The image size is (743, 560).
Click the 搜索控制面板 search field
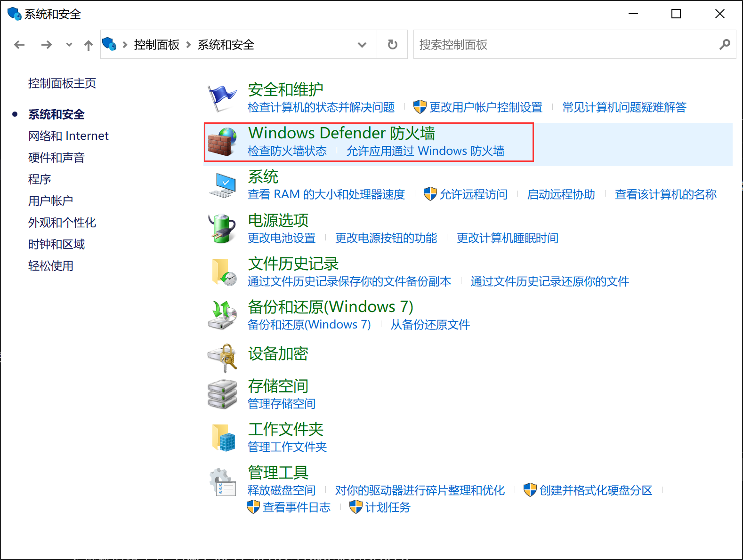pyautogui.click(x=565, y=45)
